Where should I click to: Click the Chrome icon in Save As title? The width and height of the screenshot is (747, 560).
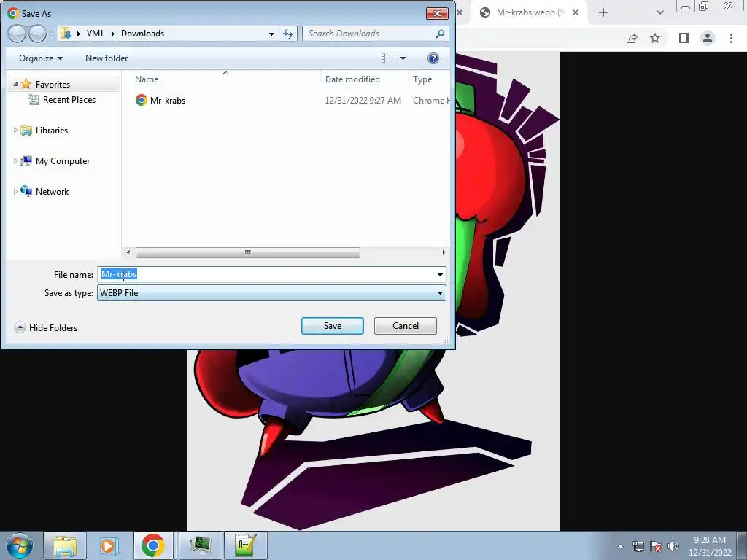13,13
